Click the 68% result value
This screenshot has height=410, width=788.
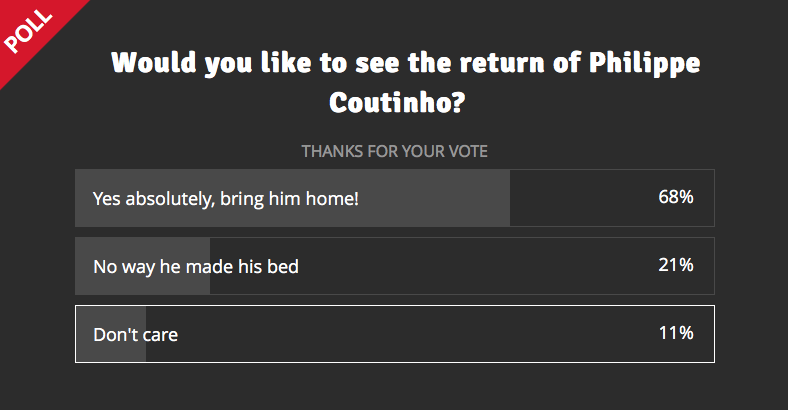coord(676,197)
